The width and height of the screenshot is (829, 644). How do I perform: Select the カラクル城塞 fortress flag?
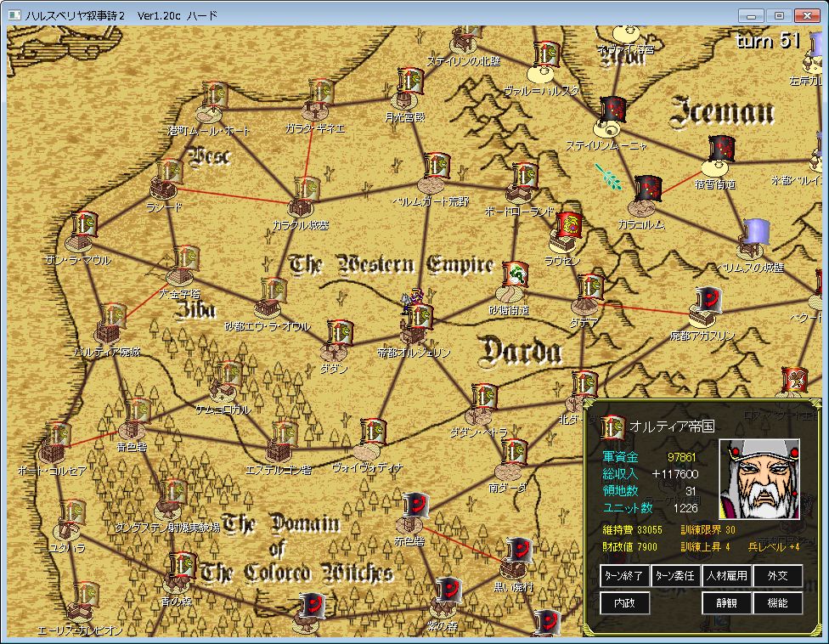307,189
